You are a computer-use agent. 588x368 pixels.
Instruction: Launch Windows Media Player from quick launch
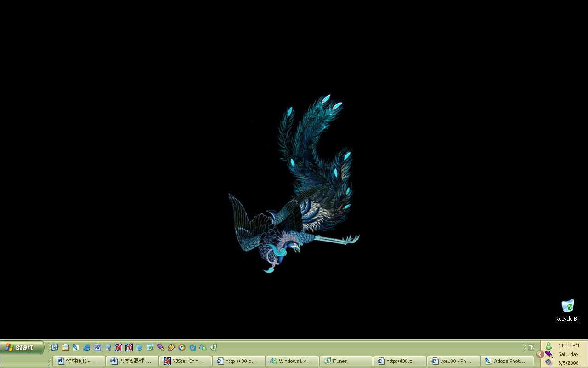coord(181,347)
